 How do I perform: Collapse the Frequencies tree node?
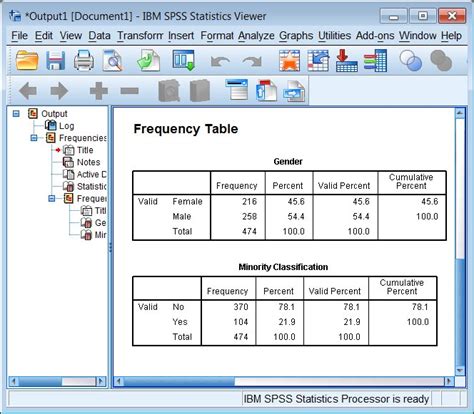34,138
